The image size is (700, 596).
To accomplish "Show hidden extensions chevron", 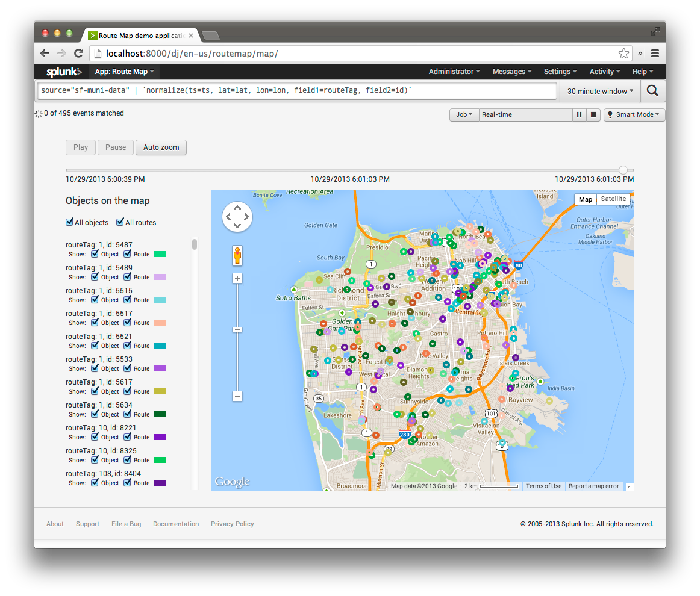I will (640, 53).
